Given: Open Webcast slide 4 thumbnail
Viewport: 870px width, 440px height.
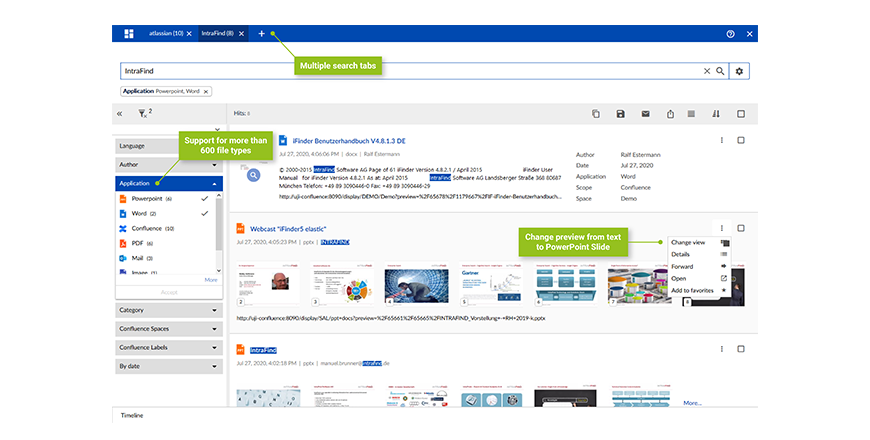Looking at the screenshot, I should 416,285.
